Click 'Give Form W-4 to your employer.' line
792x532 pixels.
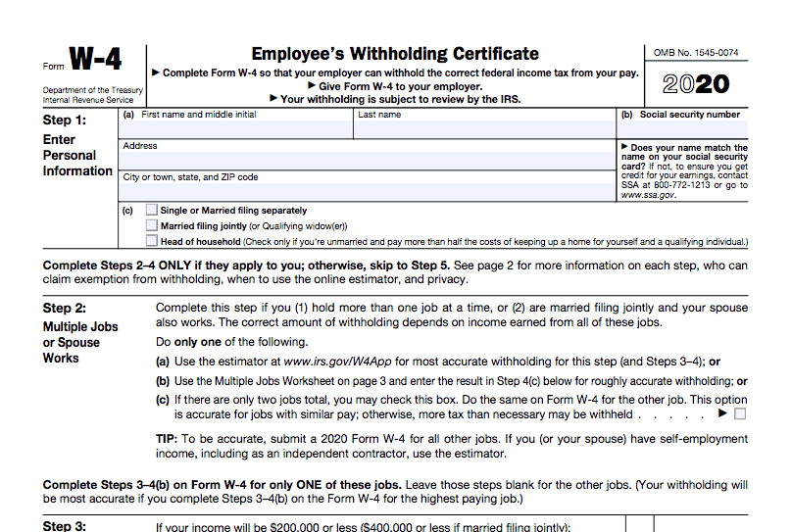[x=395, y=86]
